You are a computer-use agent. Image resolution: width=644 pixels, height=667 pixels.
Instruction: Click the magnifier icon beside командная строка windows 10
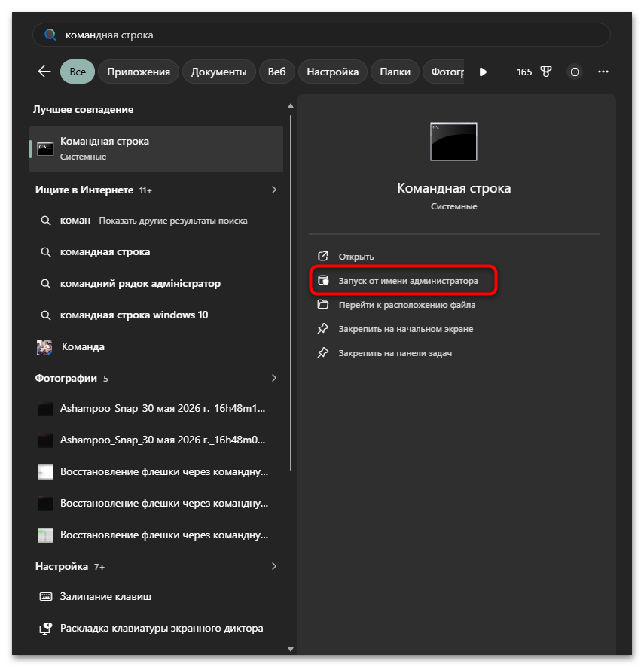point(45,315)
